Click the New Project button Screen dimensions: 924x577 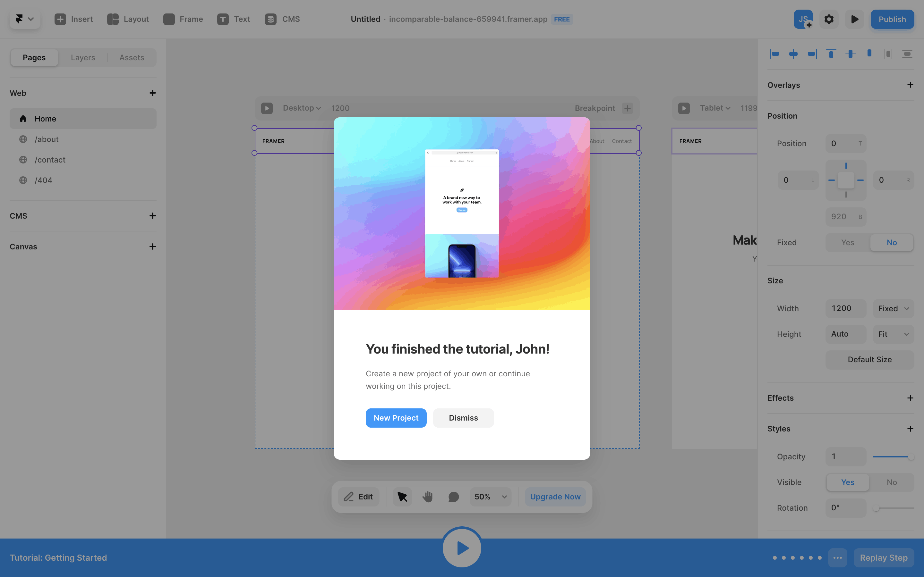(x=396, y=418)
